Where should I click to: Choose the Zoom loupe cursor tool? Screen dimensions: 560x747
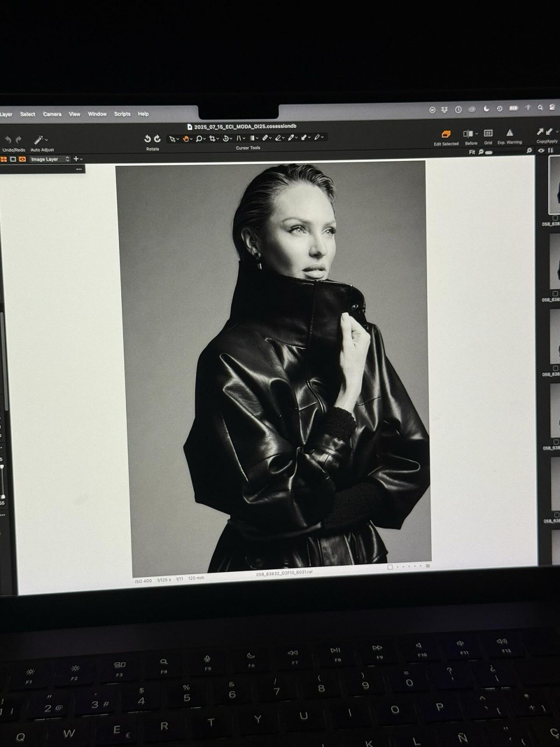point(199,139)
